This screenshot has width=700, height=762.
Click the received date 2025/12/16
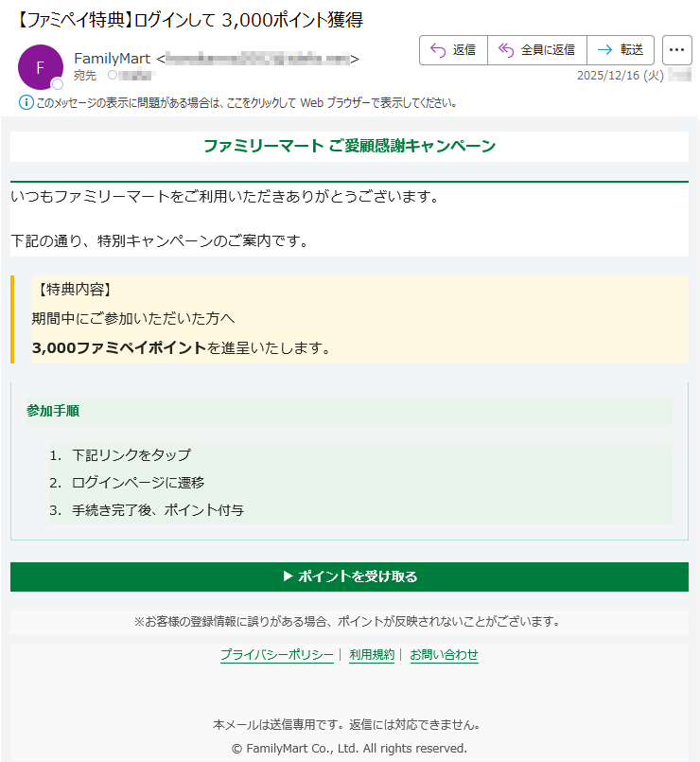pyautogui.click(x=620, y=76)
